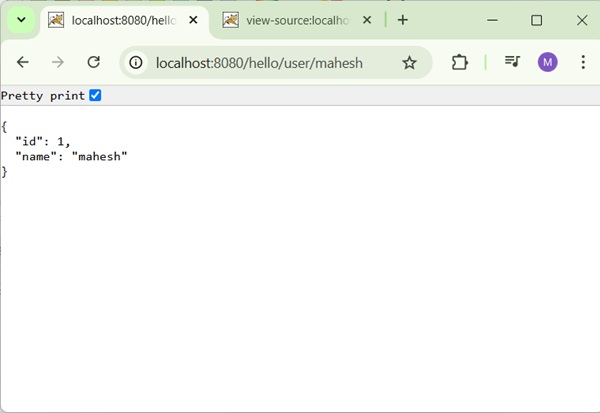Go forward to the next page

[x=58, y=62]
